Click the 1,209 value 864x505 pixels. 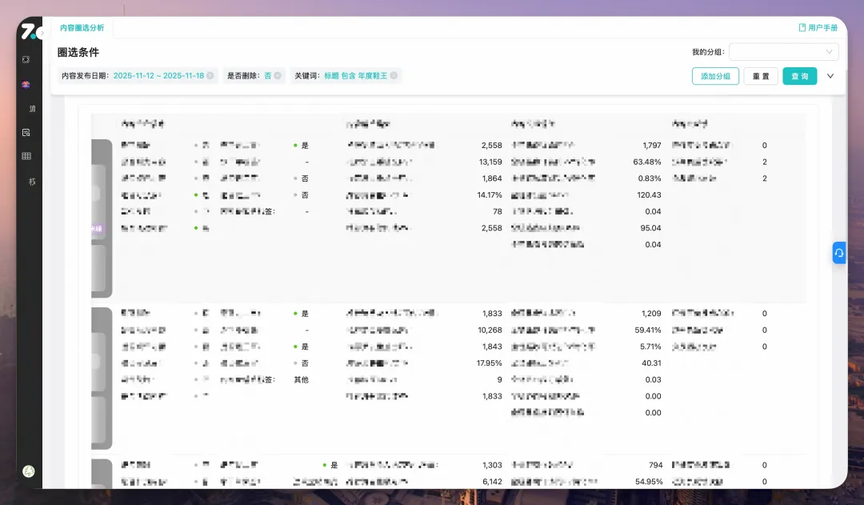(651, 314)
